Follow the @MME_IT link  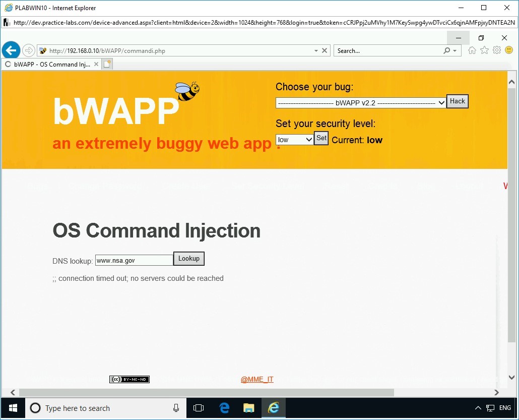pyautogui.click(x=257, y=379)
